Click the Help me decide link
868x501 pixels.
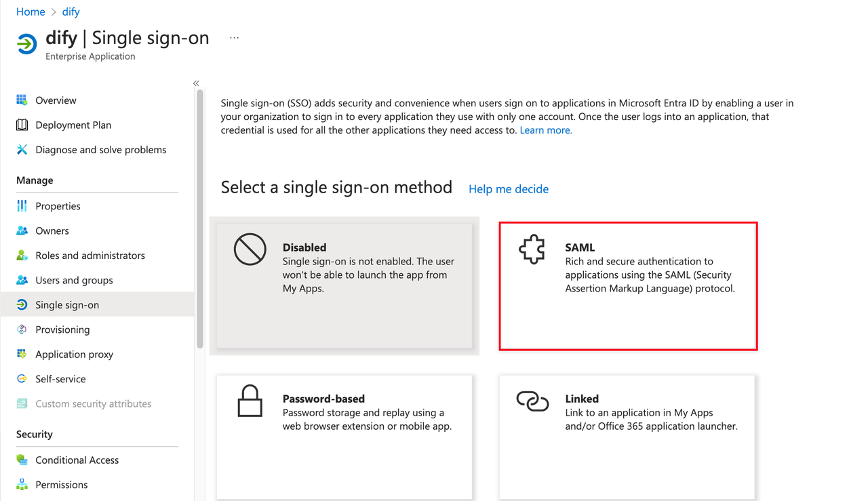point(509,188)
